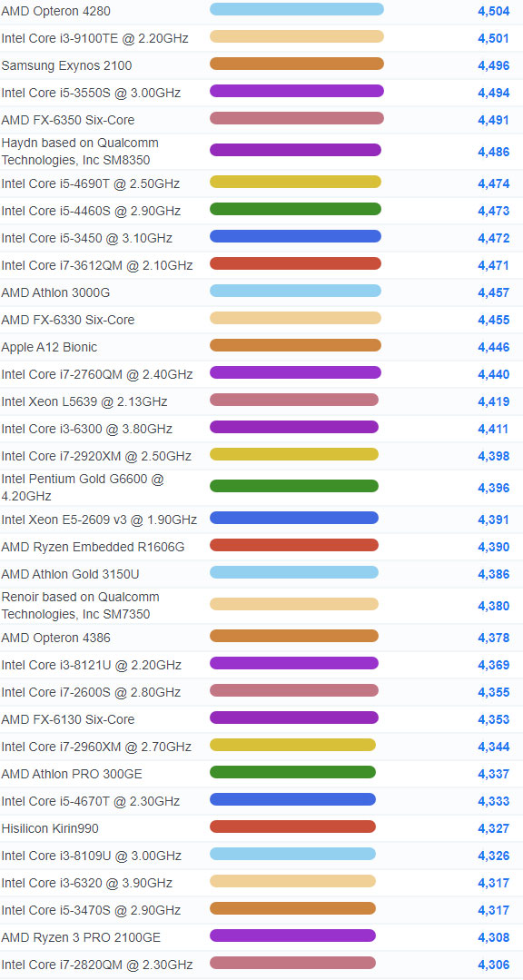Open Intel Core i3-9100TE @ 2.20GHz entry
523x980 pixels.
95,38
